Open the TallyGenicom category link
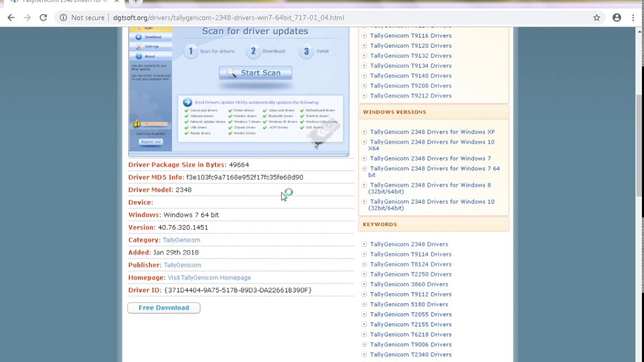644x362 pixels. (181, 240)
